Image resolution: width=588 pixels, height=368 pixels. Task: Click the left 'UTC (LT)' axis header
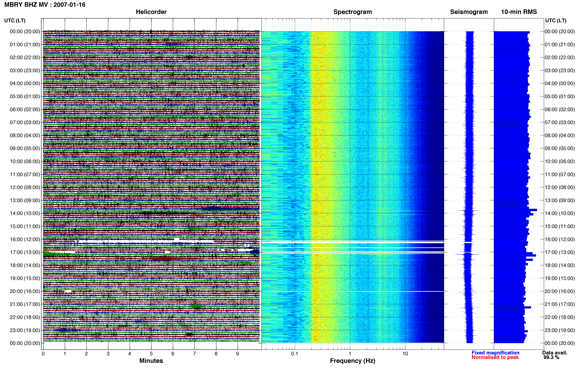coord(15,20)
